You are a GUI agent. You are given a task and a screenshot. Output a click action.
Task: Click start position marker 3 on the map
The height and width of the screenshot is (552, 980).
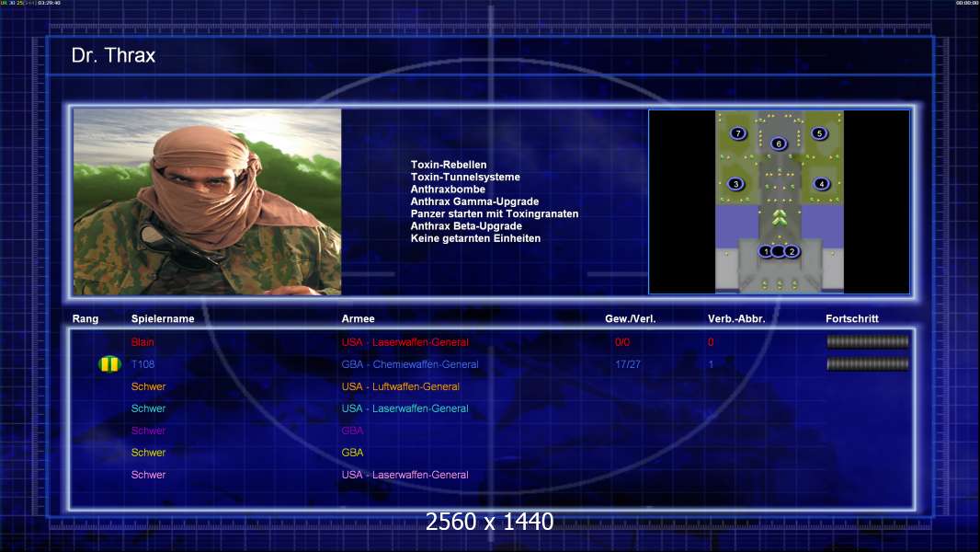[x=736, y=184]
